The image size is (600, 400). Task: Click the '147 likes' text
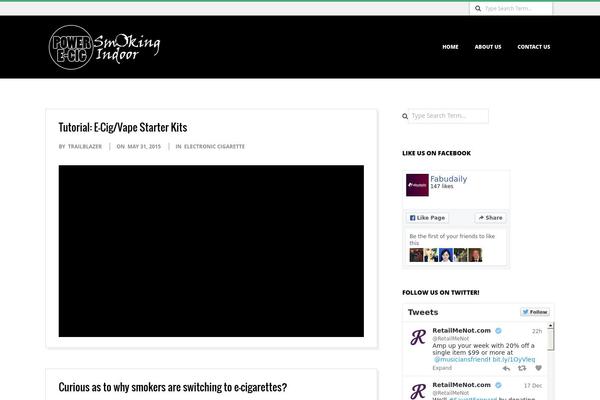(x=442, y=186)
